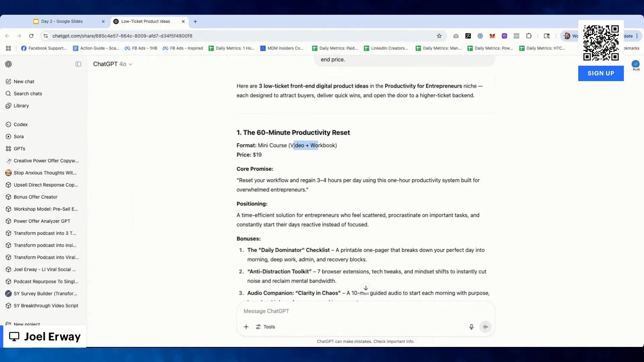Click the blue SIGN UP button
Image resolution: width=644 pixels, height=362 pixels.
pyautogui.click(x=601, y=73)
